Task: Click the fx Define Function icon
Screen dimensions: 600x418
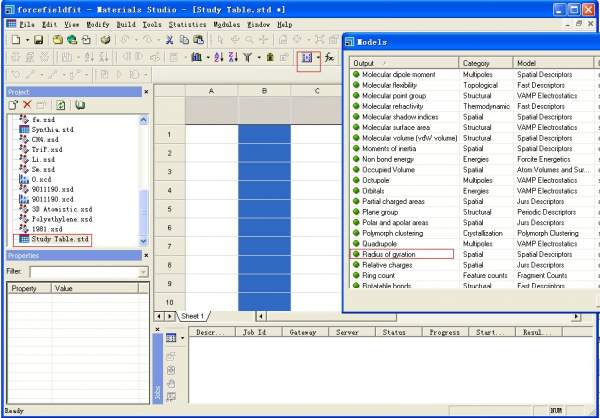Action: [x=329, y=57]
